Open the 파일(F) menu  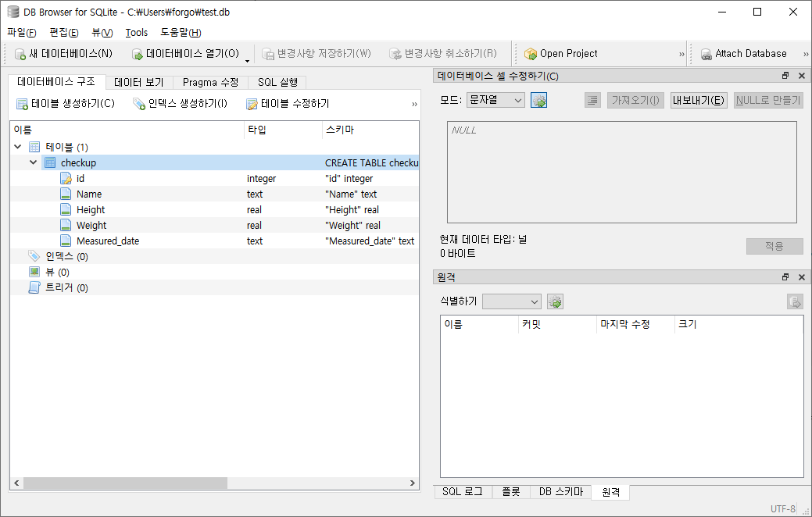click(x=22, y=33)
